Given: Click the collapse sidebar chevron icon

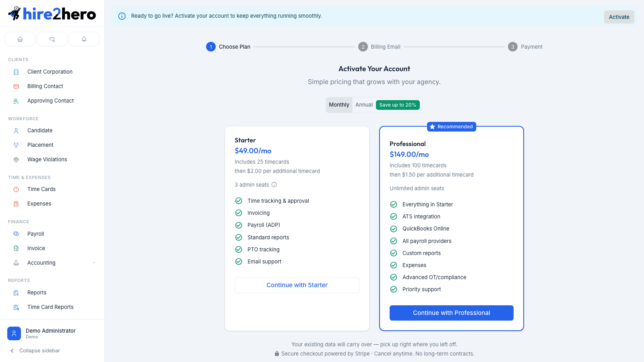Looking at the screenshot, I should [x=12, y=351].
